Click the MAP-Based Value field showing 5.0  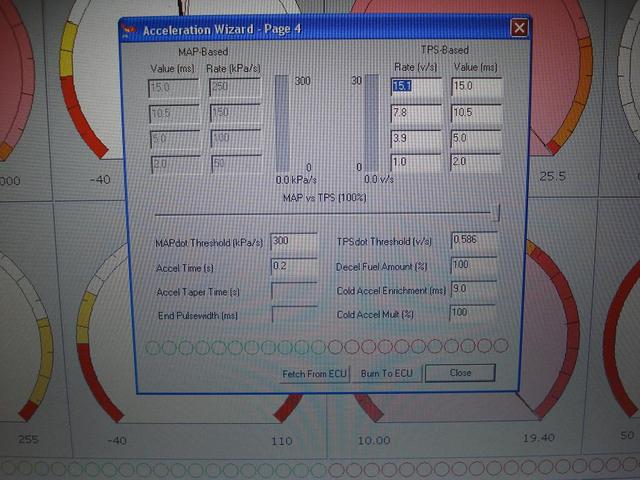click(175, 139)
